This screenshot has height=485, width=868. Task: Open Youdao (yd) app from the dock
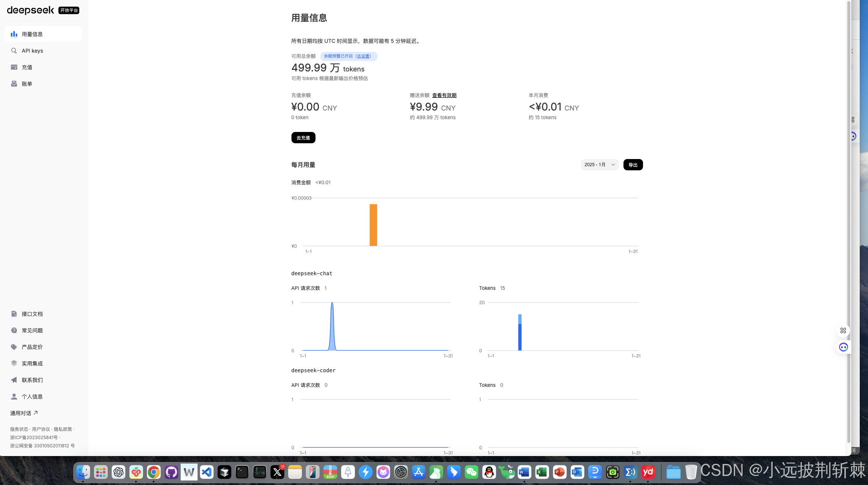(x=648, y=472)
